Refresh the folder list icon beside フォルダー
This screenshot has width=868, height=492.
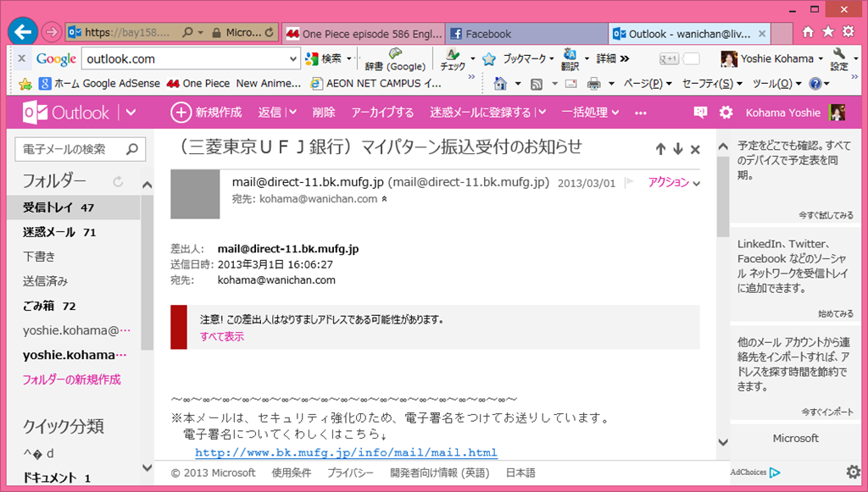[118, 181]
